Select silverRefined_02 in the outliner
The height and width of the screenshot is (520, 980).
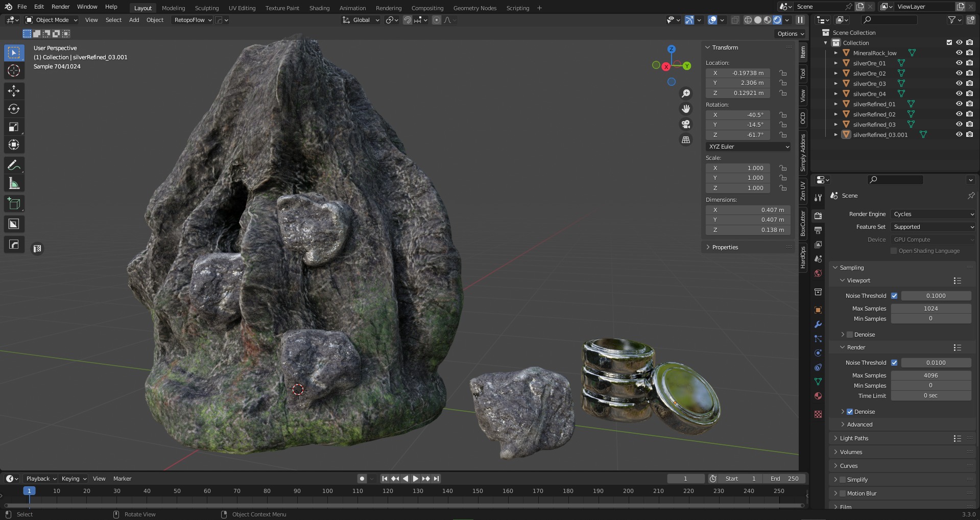tap(874, 114)
